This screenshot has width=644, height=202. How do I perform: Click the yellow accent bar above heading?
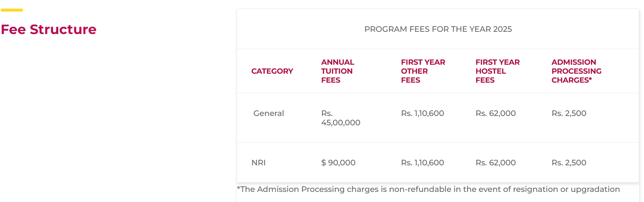click(12, 10)
